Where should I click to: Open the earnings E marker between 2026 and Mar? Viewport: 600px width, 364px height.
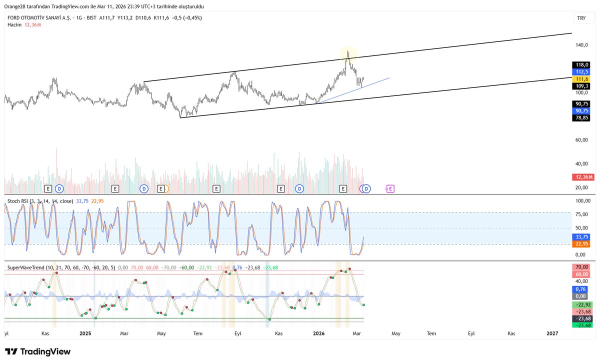[343, 188]
